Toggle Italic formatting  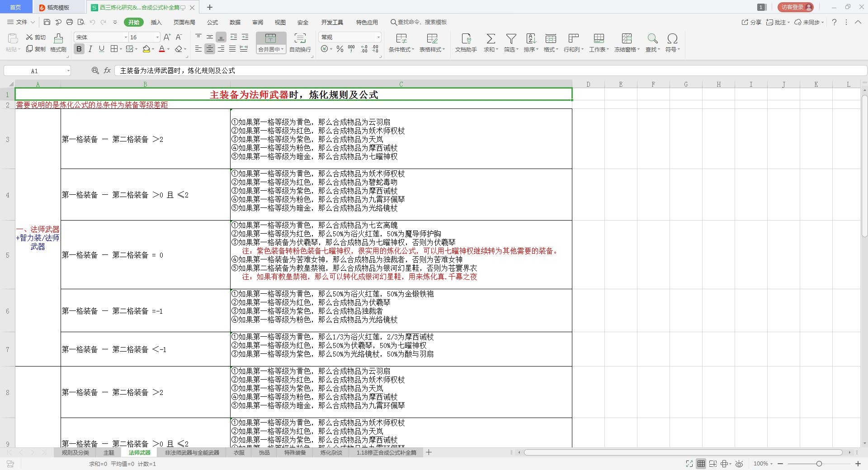coord(90,49)
